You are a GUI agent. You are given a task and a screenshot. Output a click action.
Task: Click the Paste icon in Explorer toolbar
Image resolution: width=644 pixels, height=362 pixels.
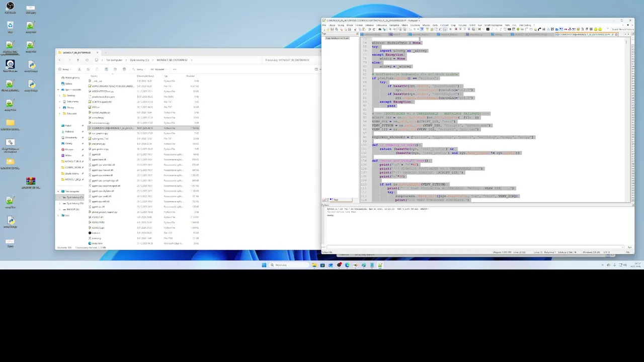click(x=97, y=69)
